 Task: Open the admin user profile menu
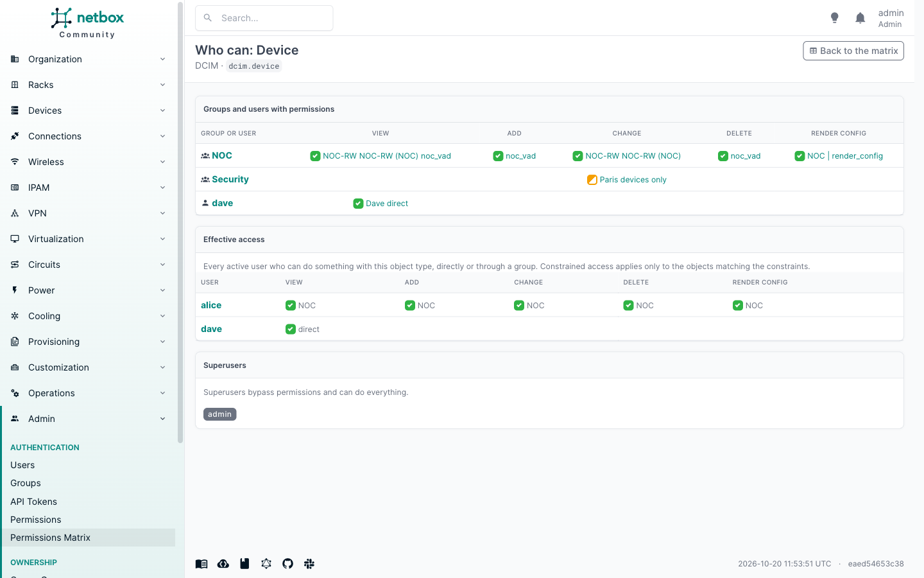click(x=891, y=18)
